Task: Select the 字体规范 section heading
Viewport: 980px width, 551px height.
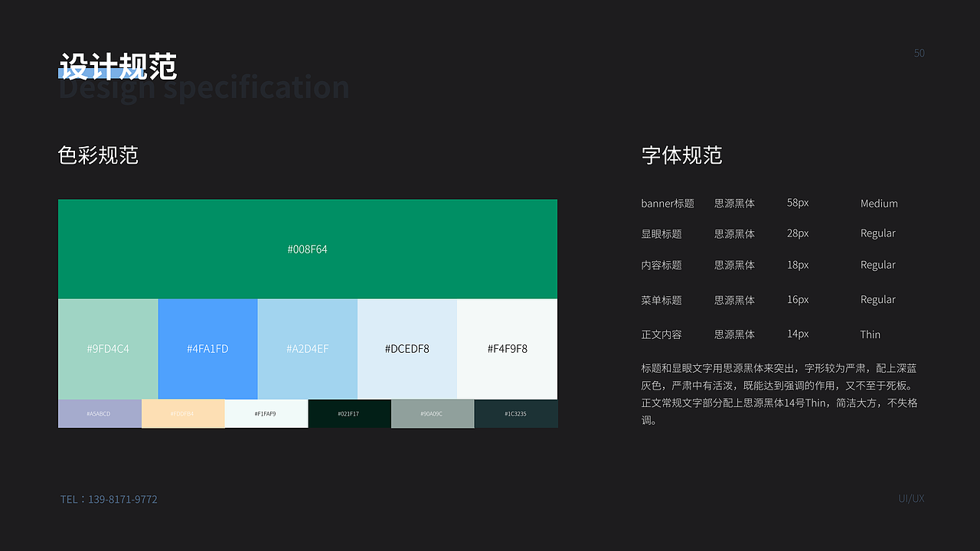Action: point(681,155)
